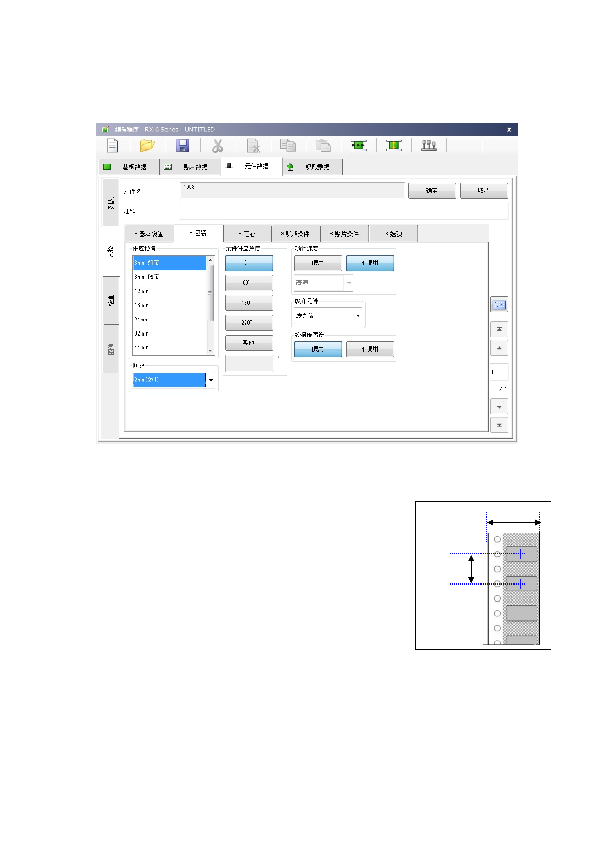Enable 绞接传感器 with 使用 button
Viewport: 614px width, 868px height.
pos(318,349)
